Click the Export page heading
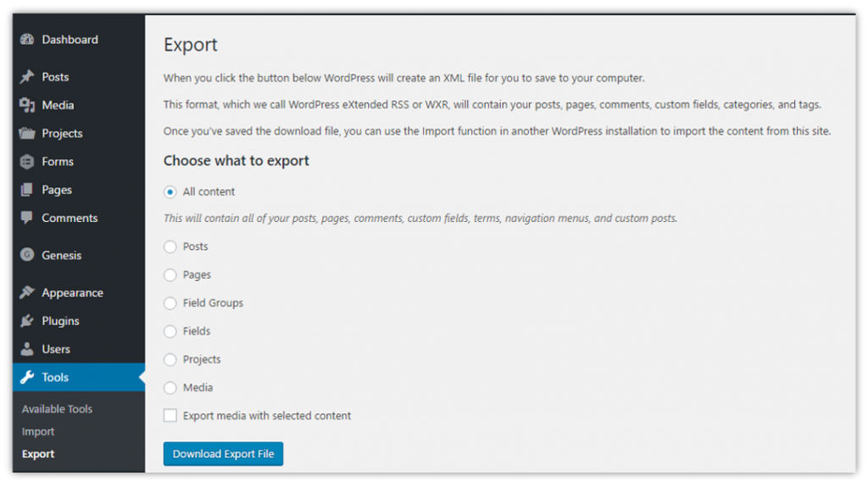Image resolution: width=868 pixels, height=487 pixels. point(191,45)
